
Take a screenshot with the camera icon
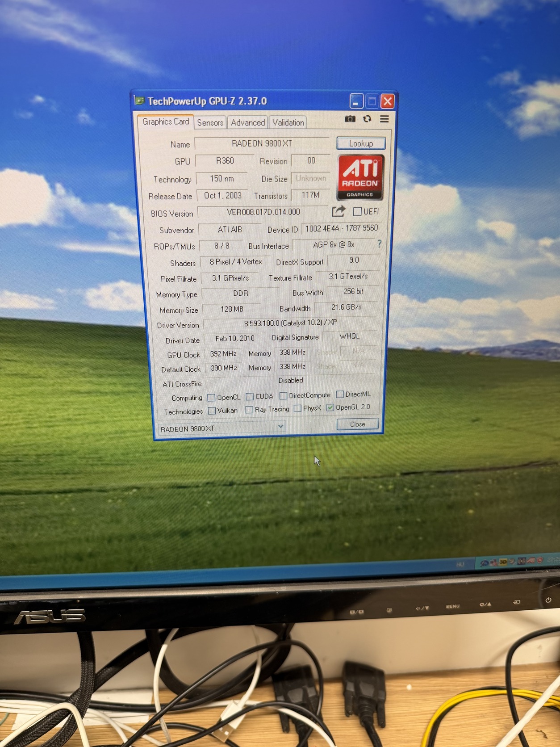coord(350,119)
